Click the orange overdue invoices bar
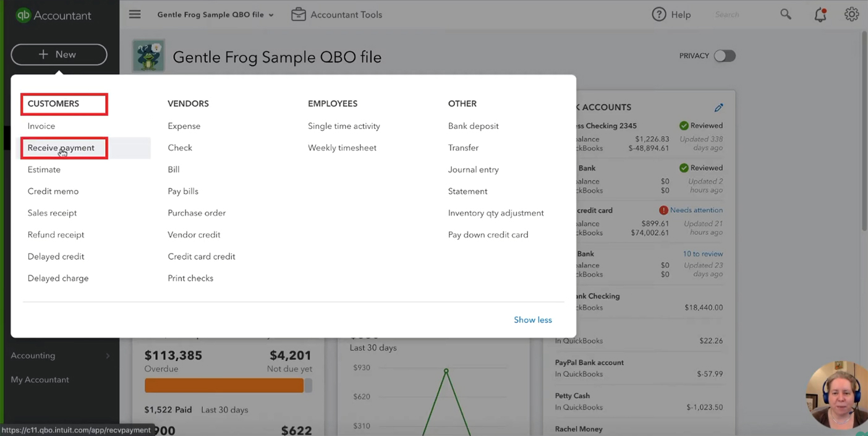Image resolution: width=868 pixels, height=436 pixels. pos(224,385)
